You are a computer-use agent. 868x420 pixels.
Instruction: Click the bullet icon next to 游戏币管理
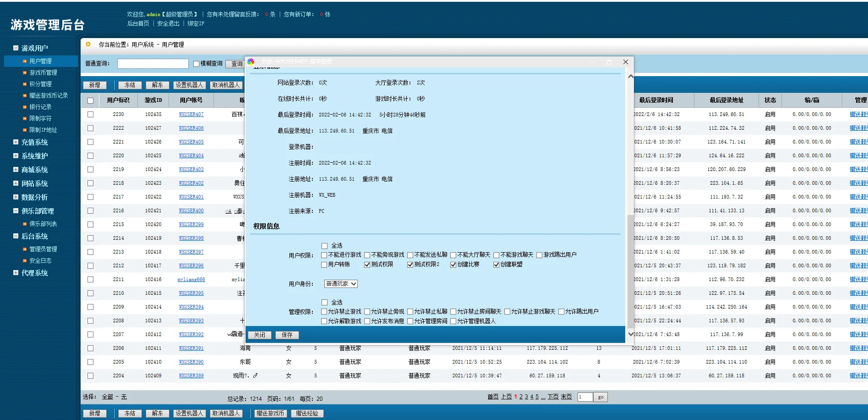(x=25, y=72)
